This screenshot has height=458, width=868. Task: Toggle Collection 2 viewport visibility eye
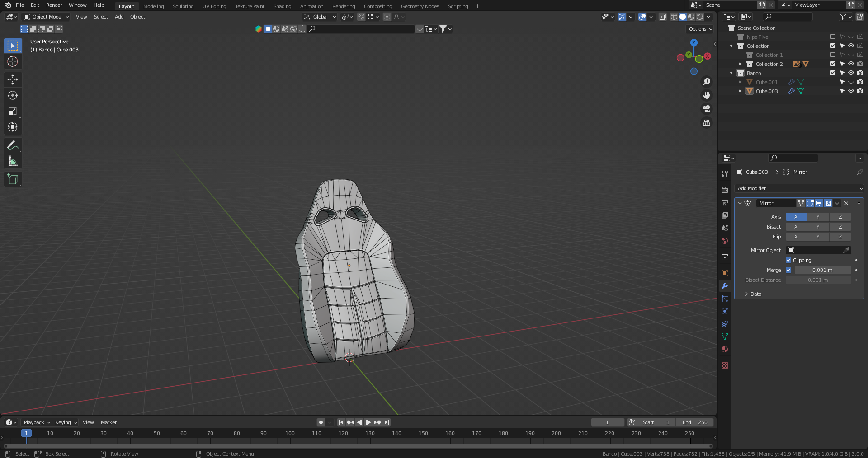(851, 64)
